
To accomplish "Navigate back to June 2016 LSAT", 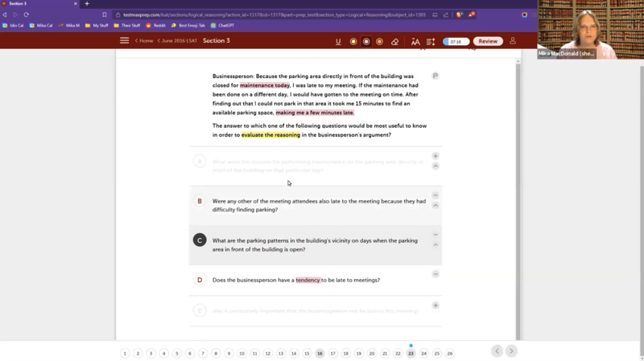I will click(x=179, y=41).
